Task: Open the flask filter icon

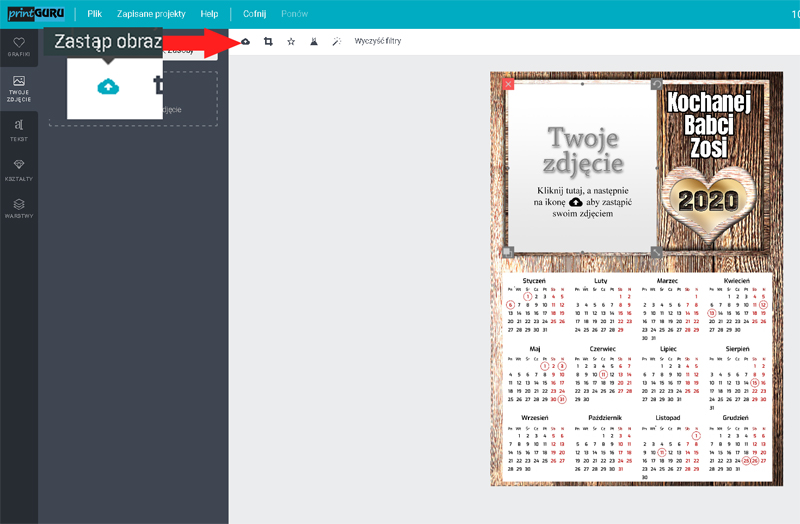Action: (x=314, y=42)
